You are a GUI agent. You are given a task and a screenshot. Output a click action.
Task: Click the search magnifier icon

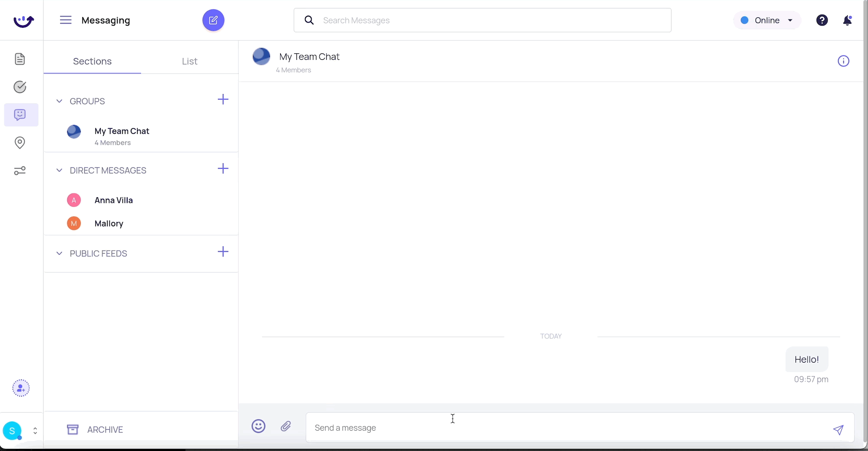click(309, 20)
